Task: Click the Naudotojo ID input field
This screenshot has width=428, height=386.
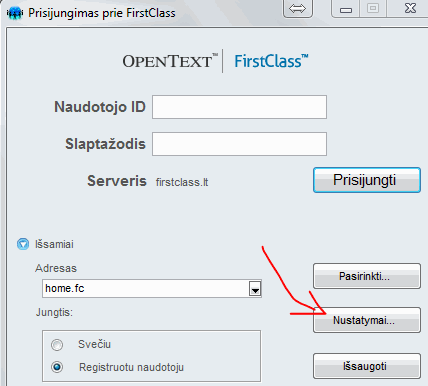Action: (x=239, y=107)
